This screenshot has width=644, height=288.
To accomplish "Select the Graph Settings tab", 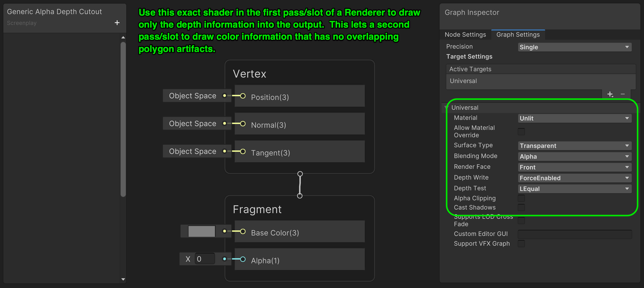I will [518, 35].
